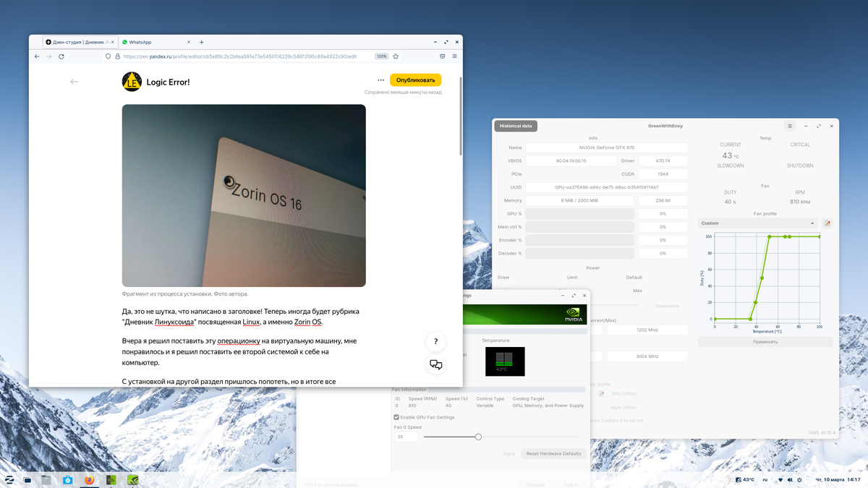Click the NVIDIA GeForce GTX 670 name field
This screenshot has height=488, width=868.
click(x=606, y=147)
